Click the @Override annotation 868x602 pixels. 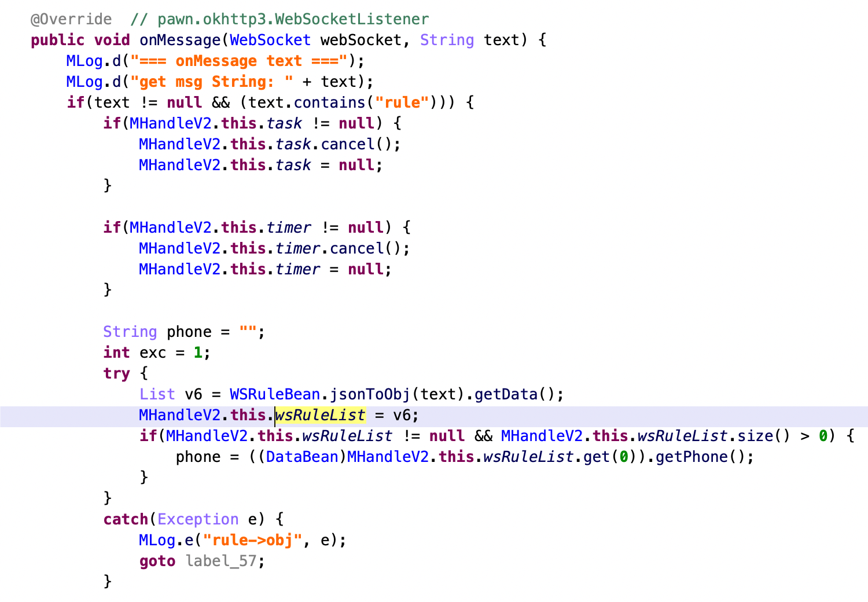point(71,19)
